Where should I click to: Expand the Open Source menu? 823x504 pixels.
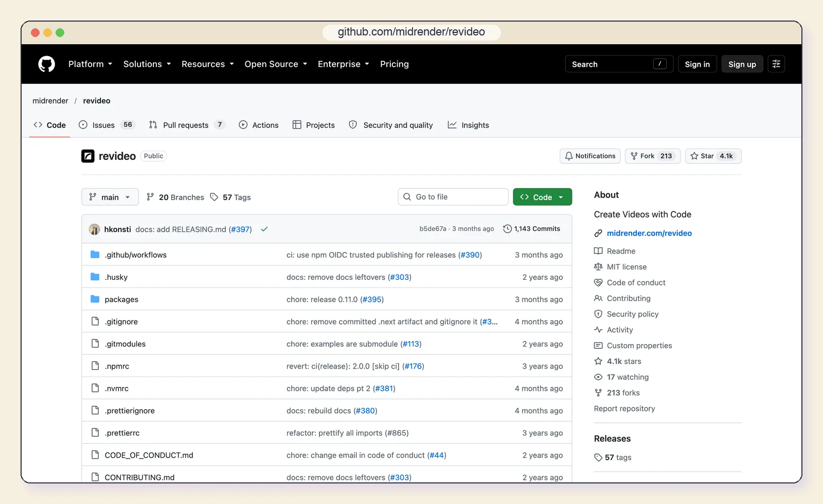276,64
